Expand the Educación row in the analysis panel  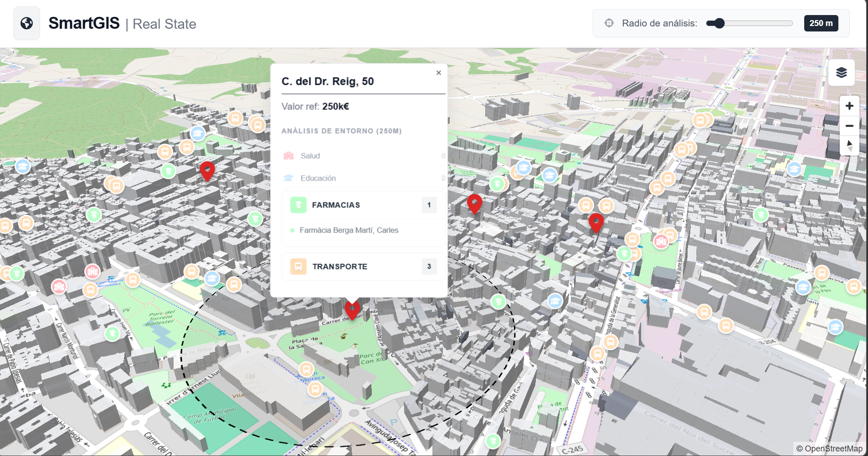[362, 178]
